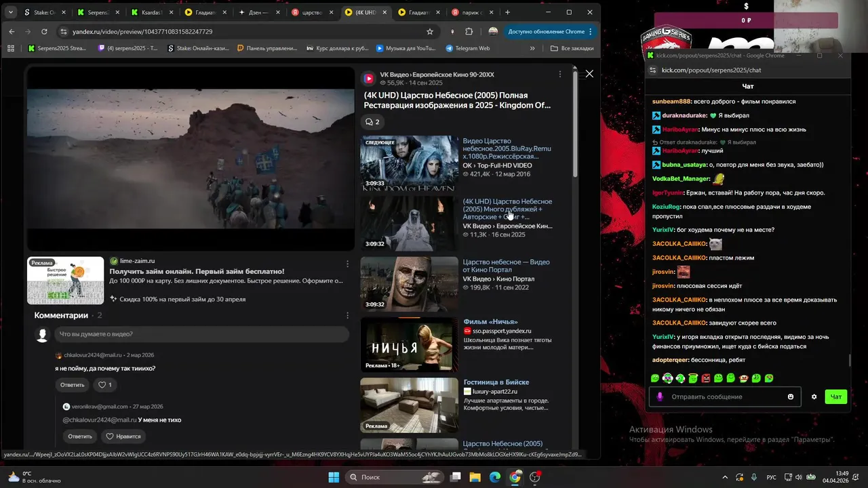Open the bookmarks apps grid icon
868x488 pixels.
11,48
